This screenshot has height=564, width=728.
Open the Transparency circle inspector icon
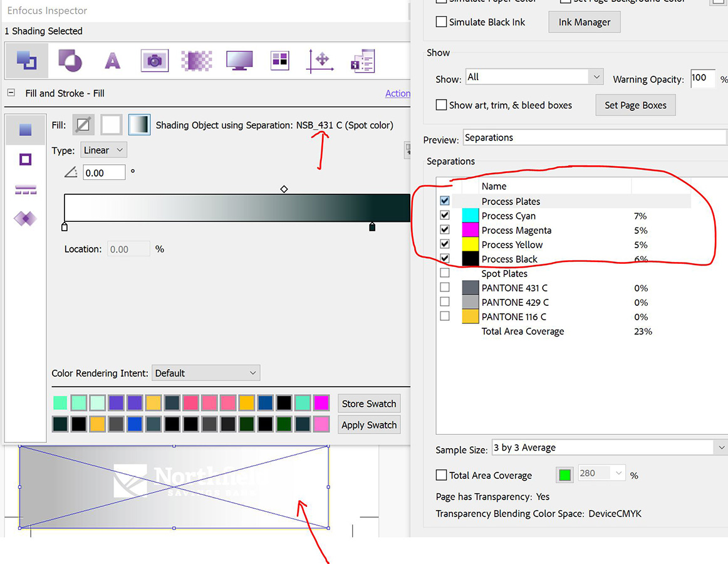tap(70, 61)
